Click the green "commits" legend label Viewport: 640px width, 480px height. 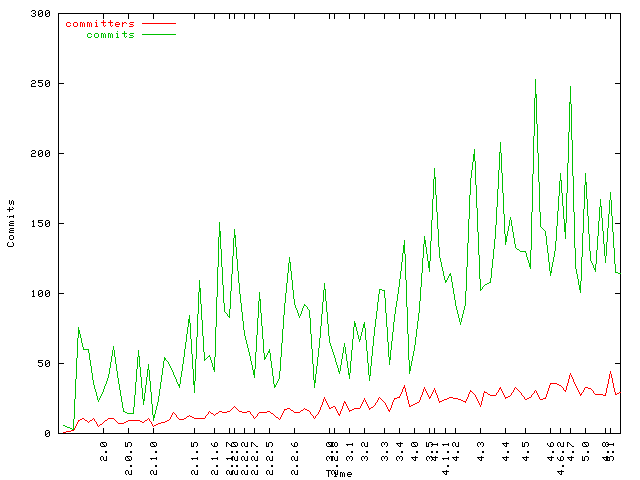tap(110, 35)
